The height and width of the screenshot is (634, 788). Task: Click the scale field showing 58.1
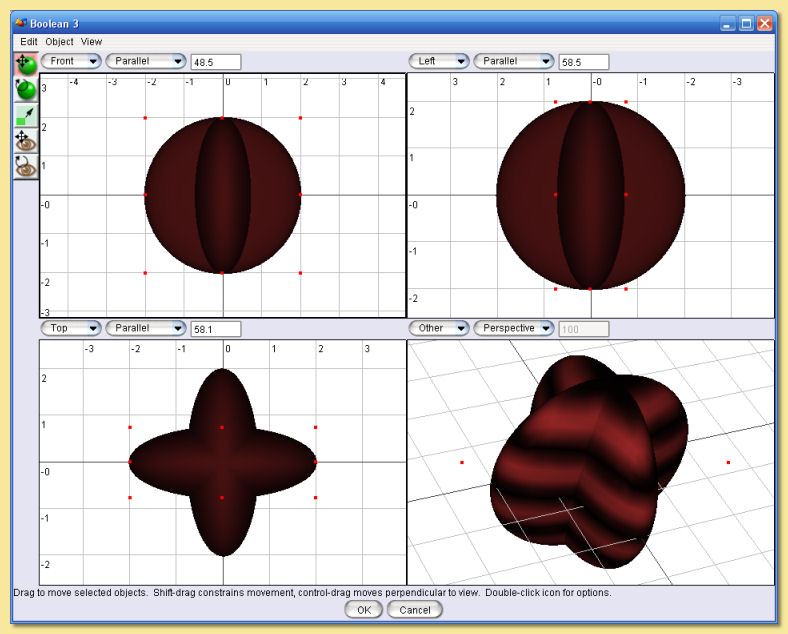point(216,330)
